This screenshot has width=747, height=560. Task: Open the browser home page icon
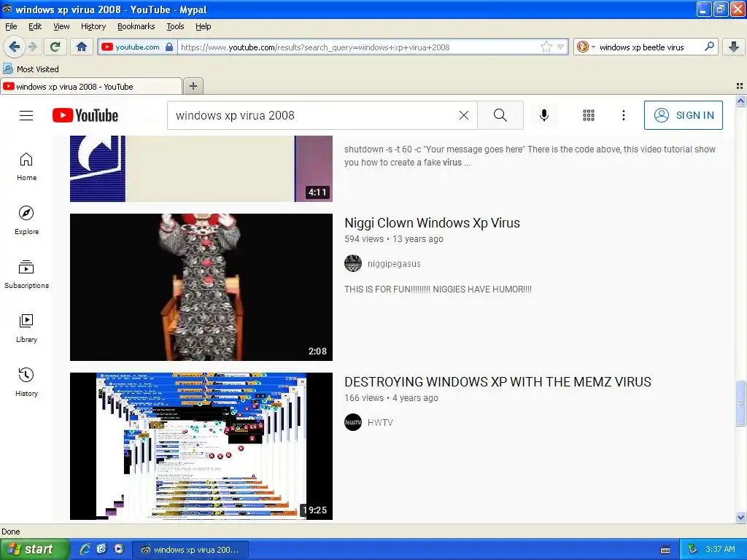coord(82,47)
